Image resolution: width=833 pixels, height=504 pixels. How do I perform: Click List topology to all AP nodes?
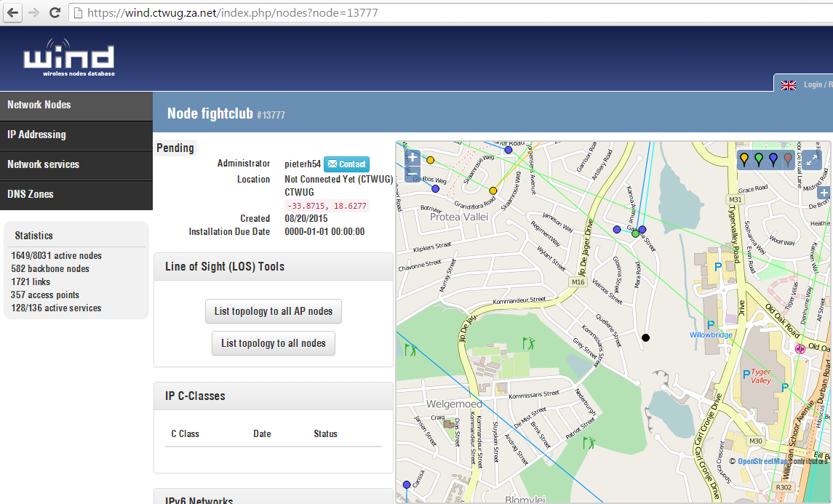coord(274,311)
